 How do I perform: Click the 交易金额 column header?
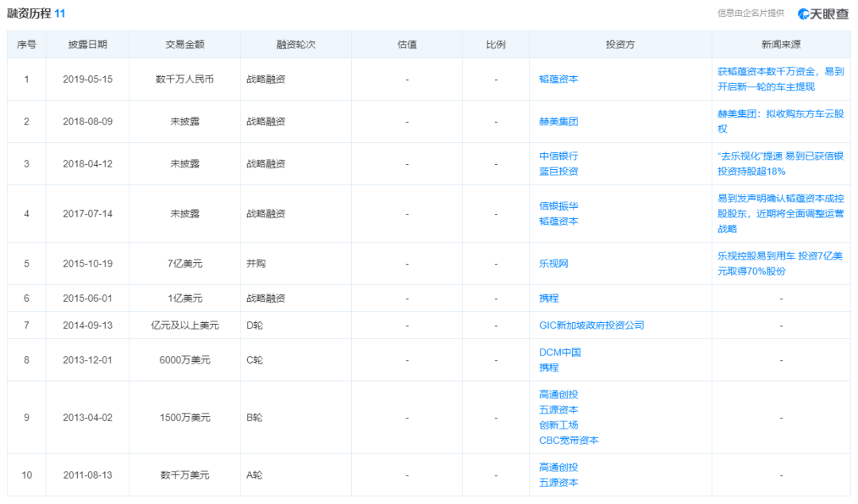[184, 45]
